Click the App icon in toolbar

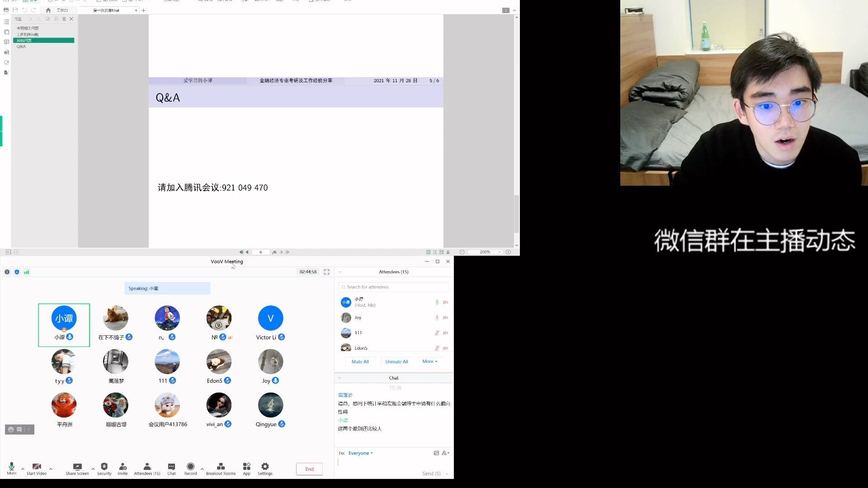[247, 467]
